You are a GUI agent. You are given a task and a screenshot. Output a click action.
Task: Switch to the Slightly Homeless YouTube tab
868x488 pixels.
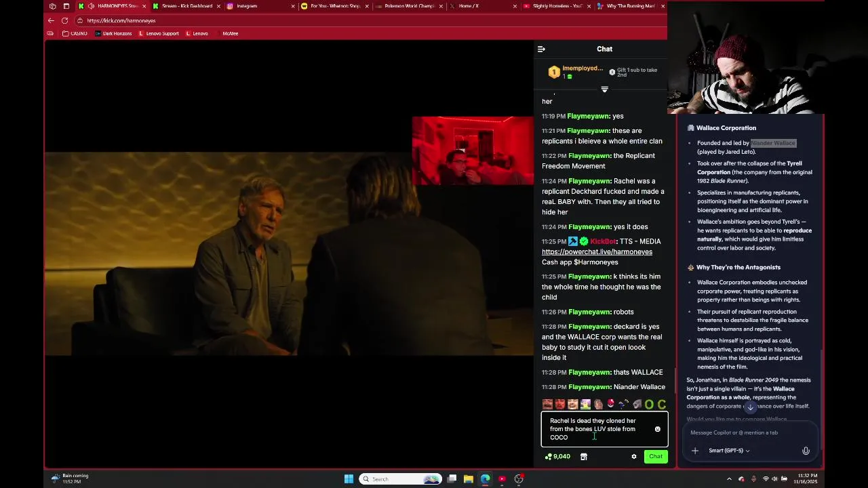pos(556,6)
